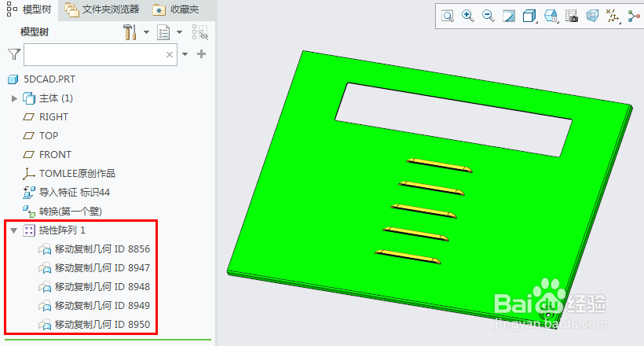644x346 pixels.
Task: Expand the 主体 (1) node
Action: [x=14, y=98]
